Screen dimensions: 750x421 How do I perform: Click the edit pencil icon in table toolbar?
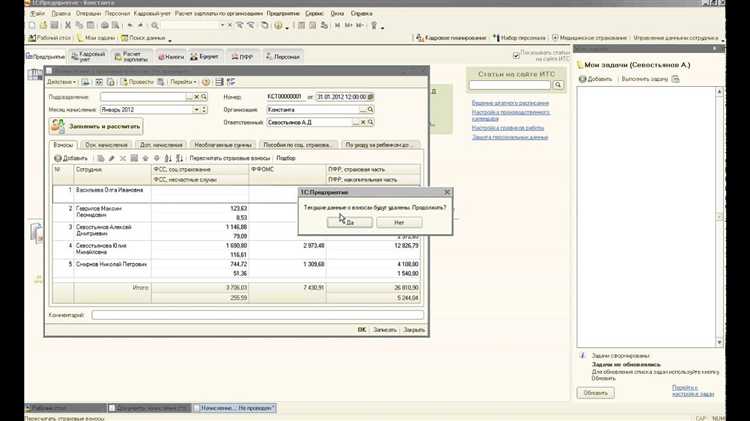(111, 158)
